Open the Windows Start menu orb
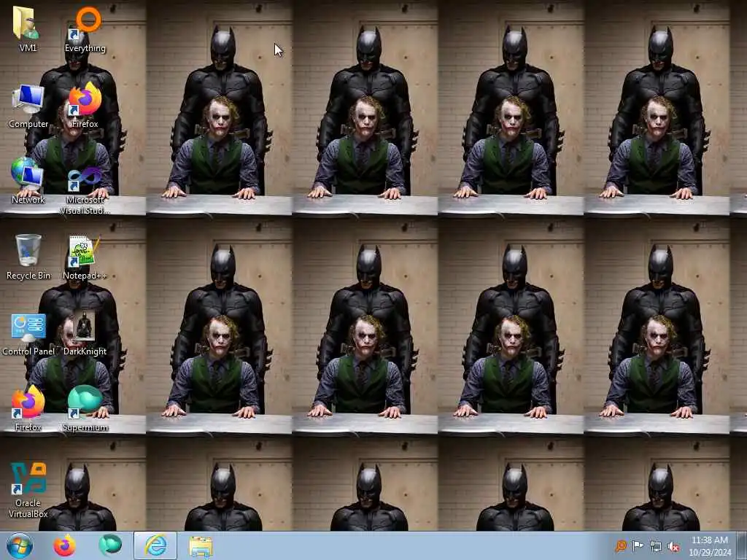This screenshot has height=560, width=747. (x=20, y=545)
